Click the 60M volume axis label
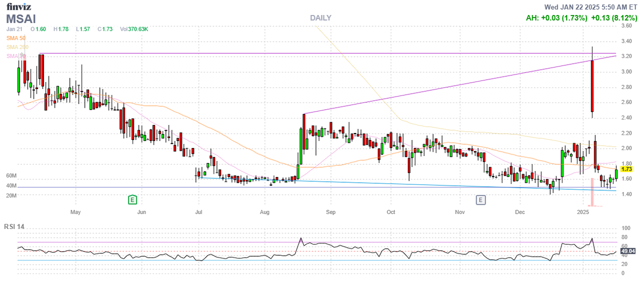The height and width of the screenshot is (281, 644). point(11,176)
